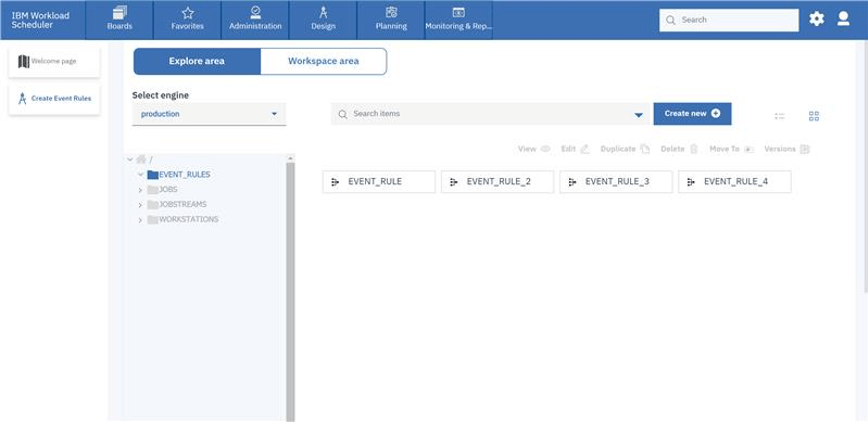
Task: Switch to grid view icon
Action: pos(814,115)
